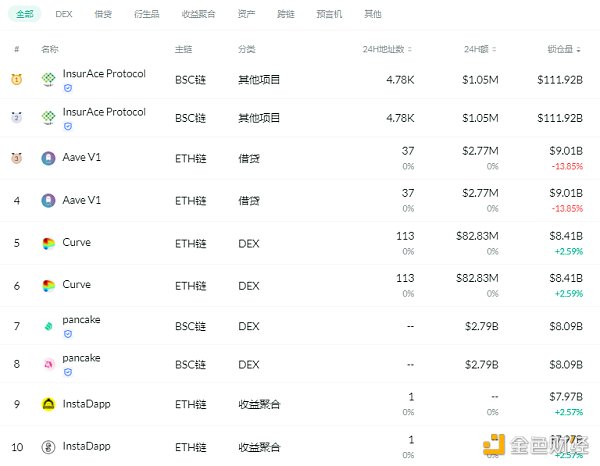This screenshot has width=600, height=466.
Task: Click the gold rank 1 medal icon
Action: (16, 79)
